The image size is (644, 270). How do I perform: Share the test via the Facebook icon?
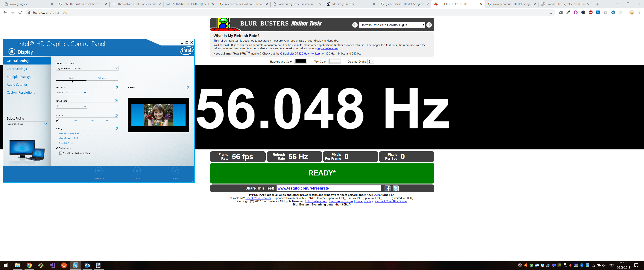(388, 188)
